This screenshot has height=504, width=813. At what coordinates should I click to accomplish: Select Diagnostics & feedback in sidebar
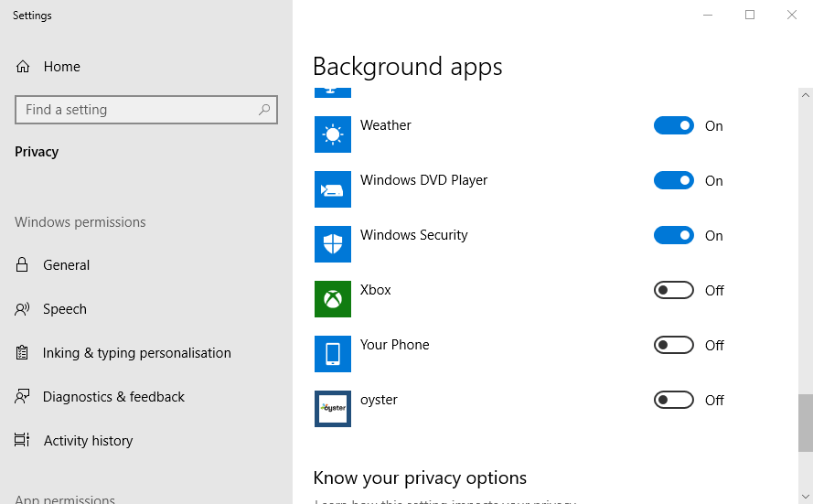click(113, 397)
